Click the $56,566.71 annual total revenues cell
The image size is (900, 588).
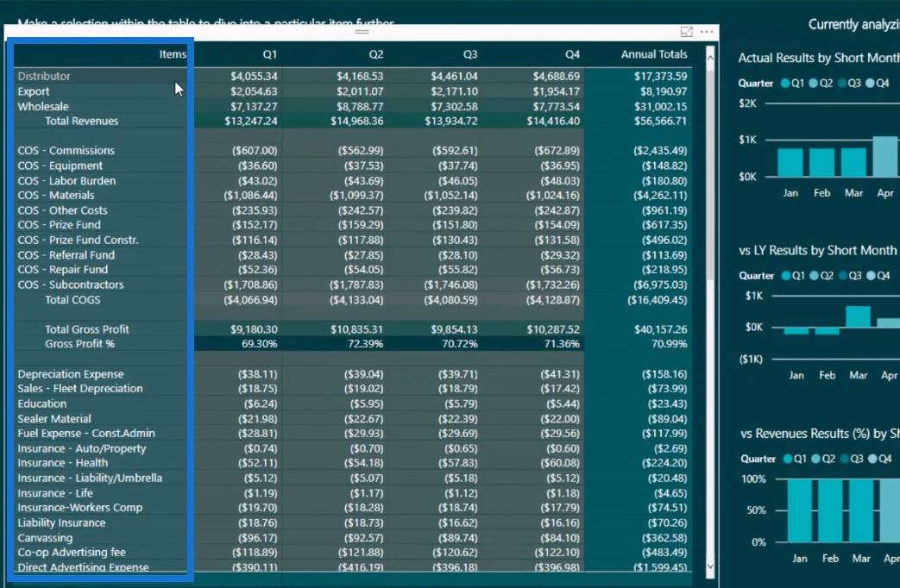click(x=660, y=121)
